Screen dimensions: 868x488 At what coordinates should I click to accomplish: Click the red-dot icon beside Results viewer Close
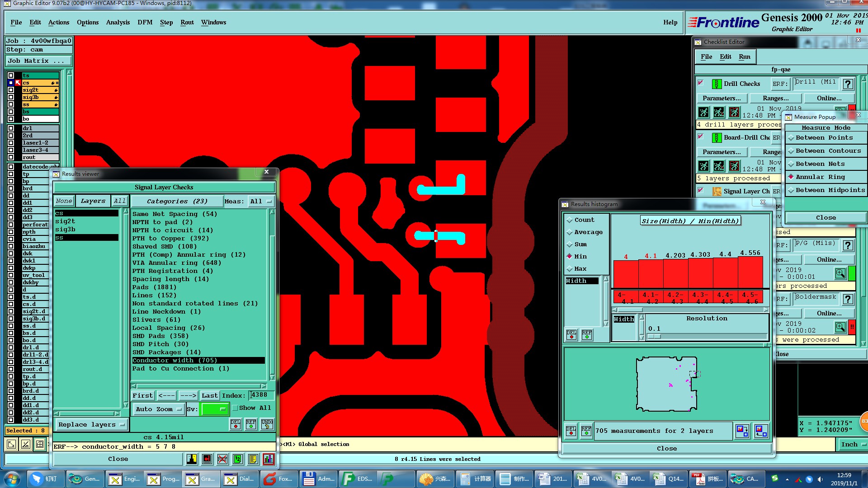[207, 459]
